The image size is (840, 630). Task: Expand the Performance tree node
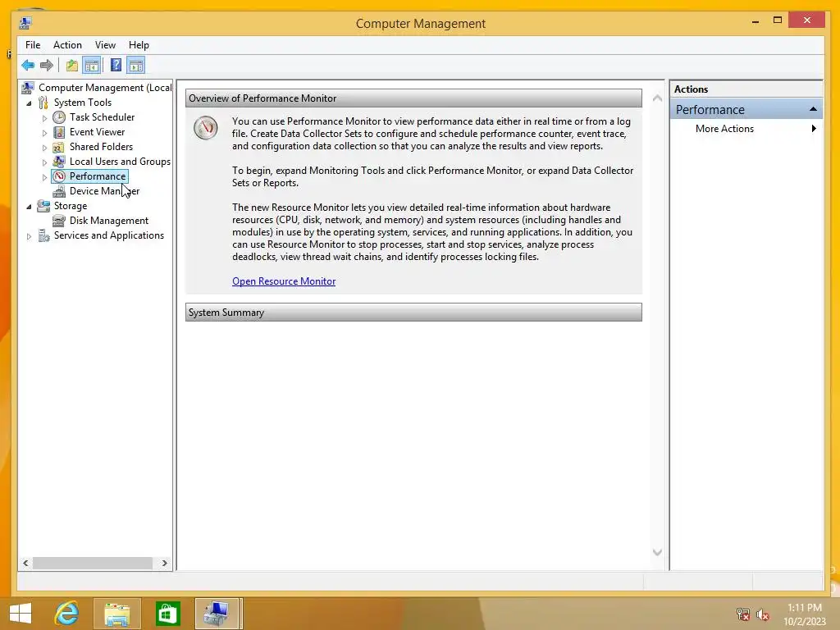tap(44, 177)
